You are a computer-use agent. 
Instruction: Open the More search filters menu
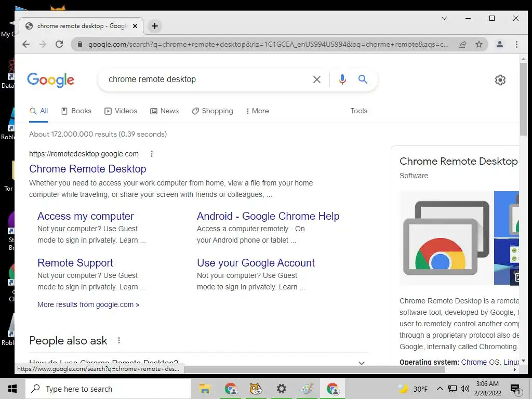pos(258,111)
